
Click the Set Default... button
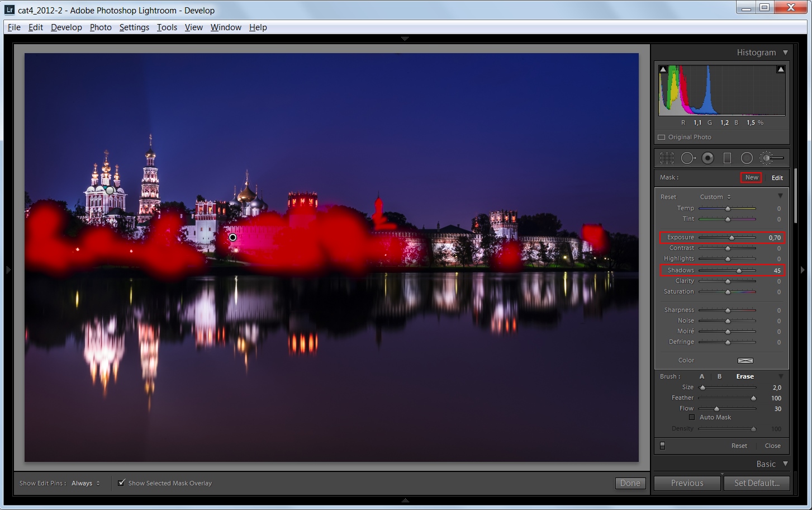coord(757,483)
